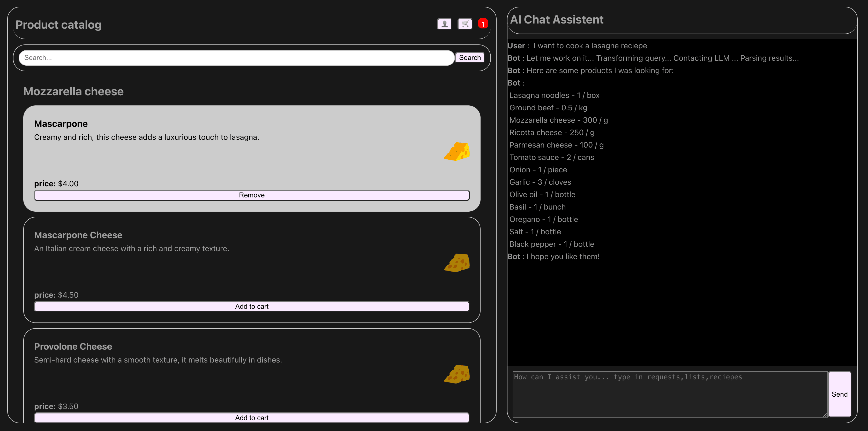Select Ground beef from bot results
Screen dimensions: 868x431
(548, 108)
